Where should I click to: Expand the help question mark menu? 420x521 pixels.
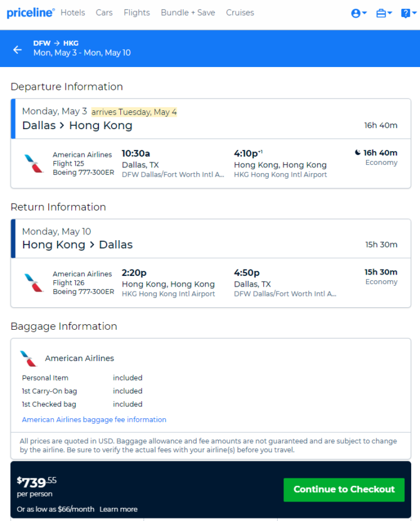[409, 13]
